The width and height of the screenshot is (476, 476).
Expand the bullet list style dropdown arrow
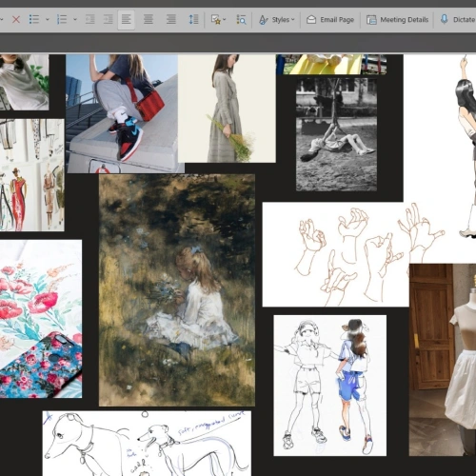click(x=48, y=20)
